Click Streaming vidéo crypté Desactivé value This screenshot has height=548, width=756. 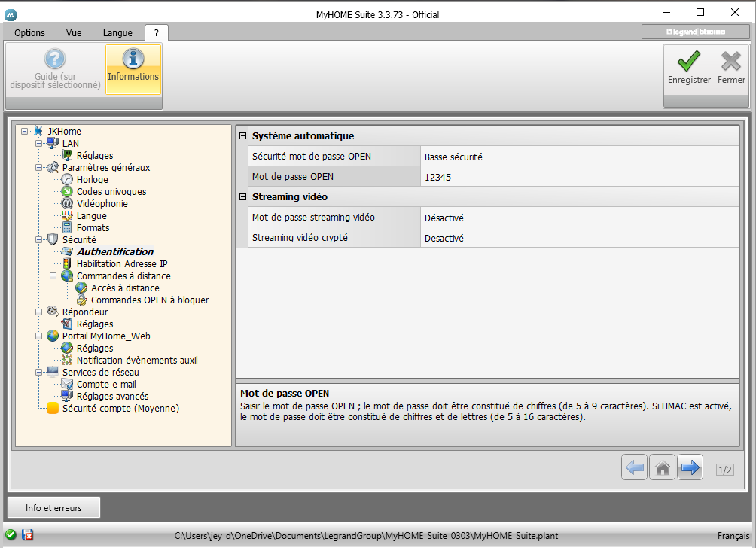(579, 238)
